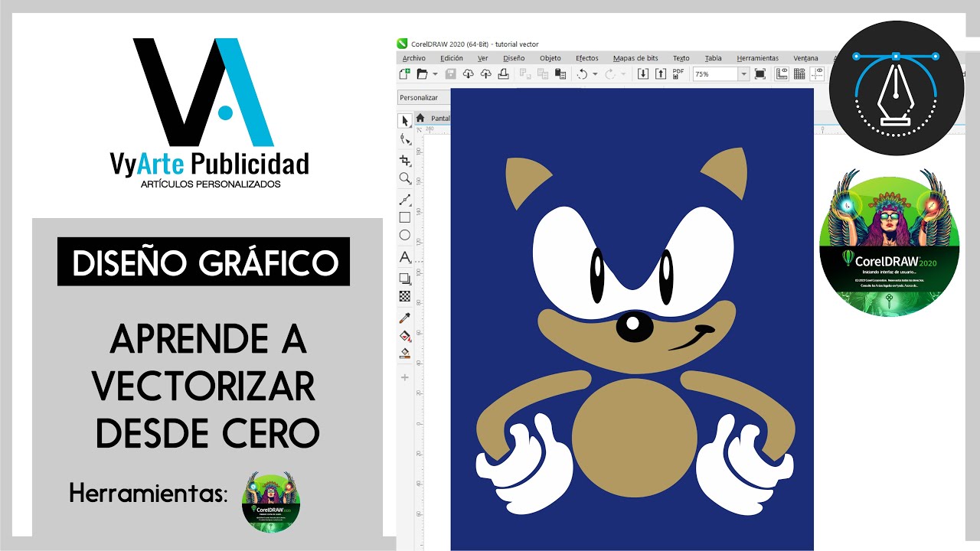
Task: Select the Interactive Fill tool
Action: pos(405,336)
